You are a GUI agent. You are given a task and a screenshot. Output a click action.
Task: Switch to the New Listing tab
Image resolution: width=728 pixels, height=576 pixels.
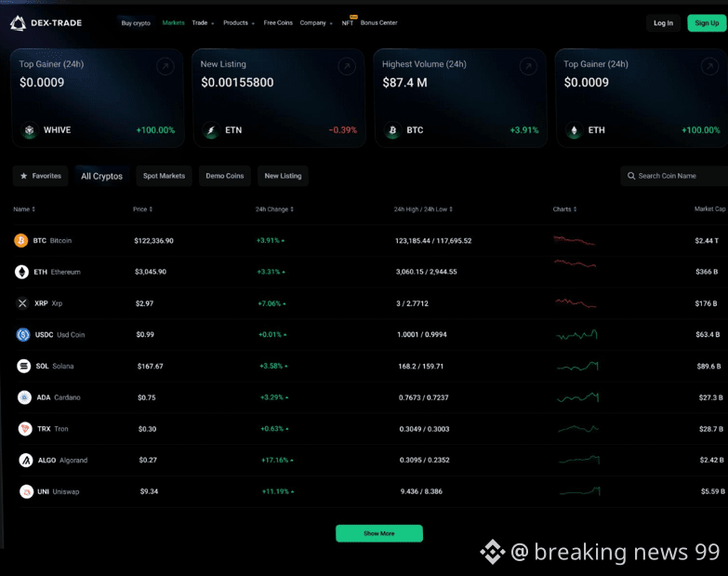(x=283, y=176)
